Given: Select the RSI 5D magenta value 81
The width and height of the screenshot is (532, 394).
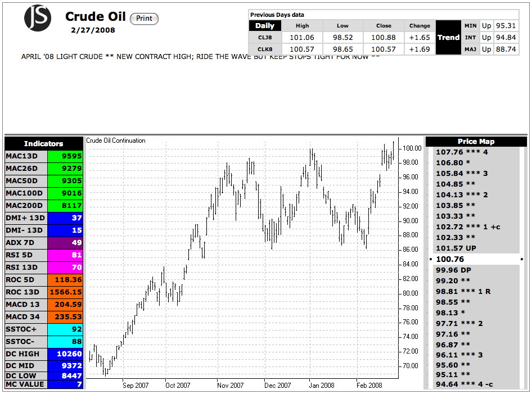Looking at the screenshot, I should coord(66,255).
